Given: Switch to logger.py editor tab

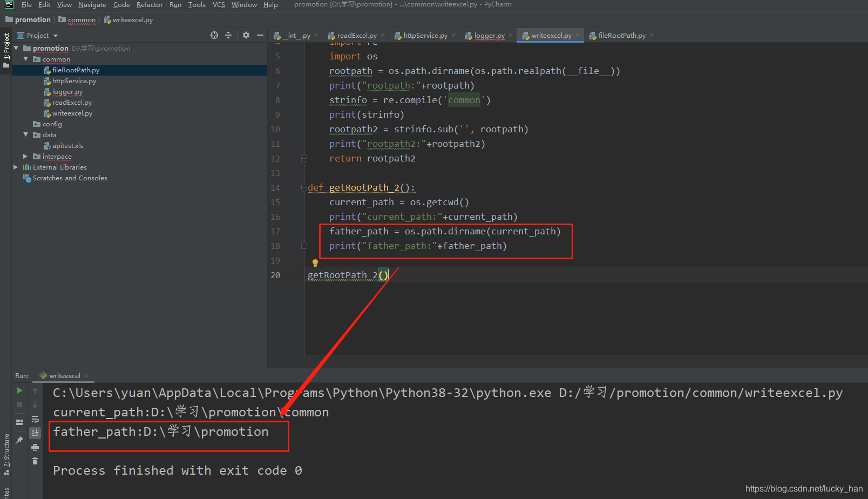Looking at the screenshot, I should coord(485,36).
